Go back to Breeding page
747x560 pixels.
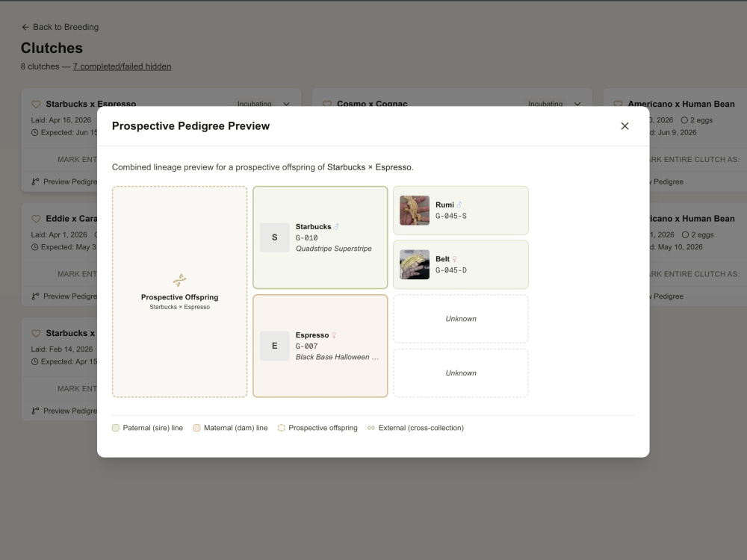point(60,27)
